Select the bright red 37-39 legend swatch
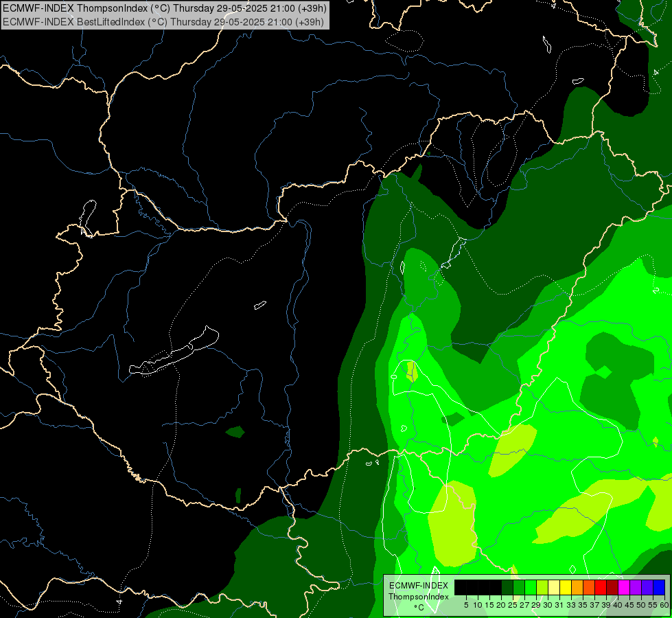This screenshot has height=618, width=672. pos(601,587)
